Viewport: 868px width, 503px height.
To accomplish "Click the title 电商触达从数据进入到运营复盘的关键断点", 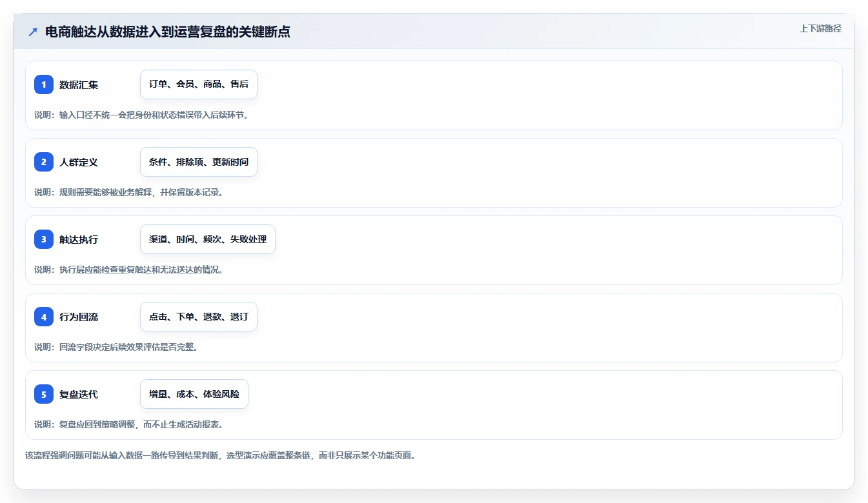I will coord(168,32).
